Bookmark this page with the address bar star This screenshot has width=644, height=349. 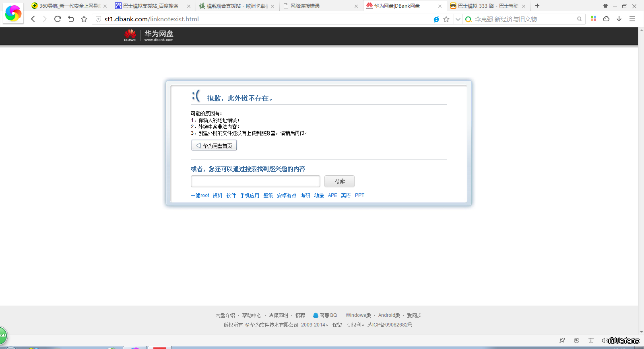(446, 19)
